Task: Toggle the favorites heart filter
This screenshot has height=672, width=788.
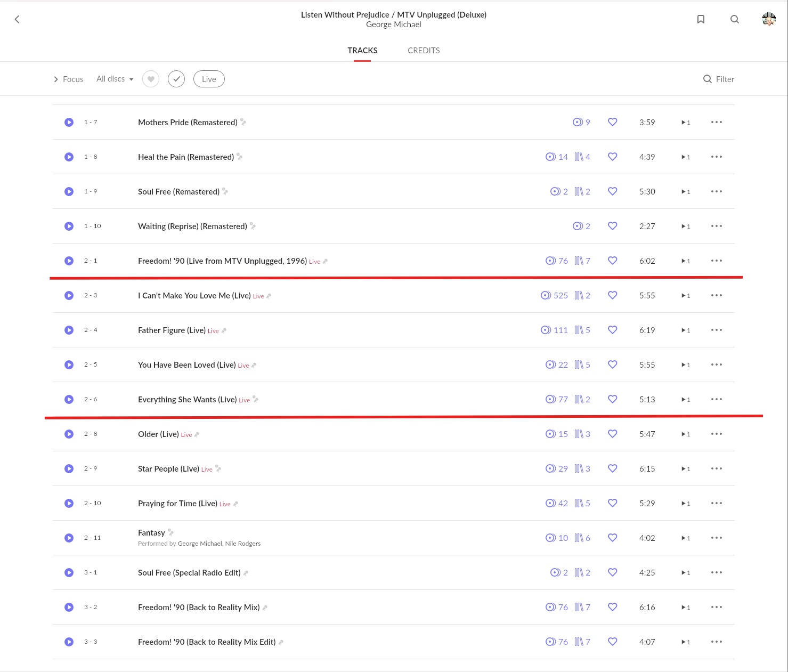Action: tap(151, 79)
